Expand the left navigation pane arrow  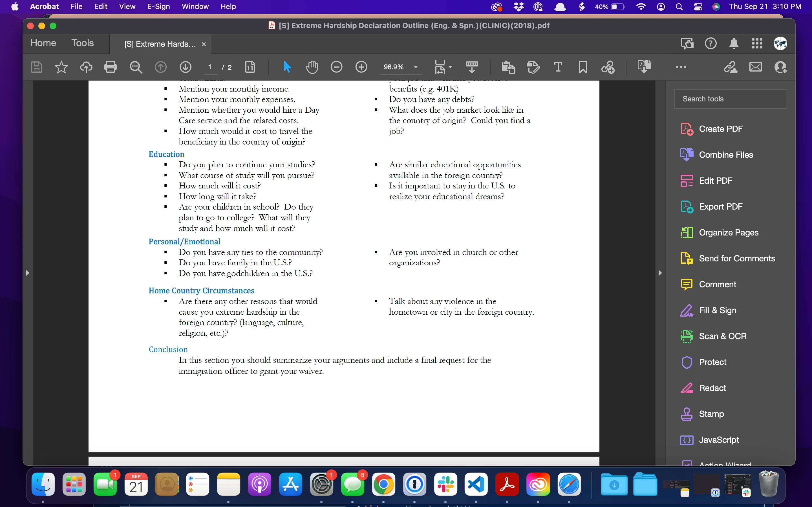click(x=28, y=273)
